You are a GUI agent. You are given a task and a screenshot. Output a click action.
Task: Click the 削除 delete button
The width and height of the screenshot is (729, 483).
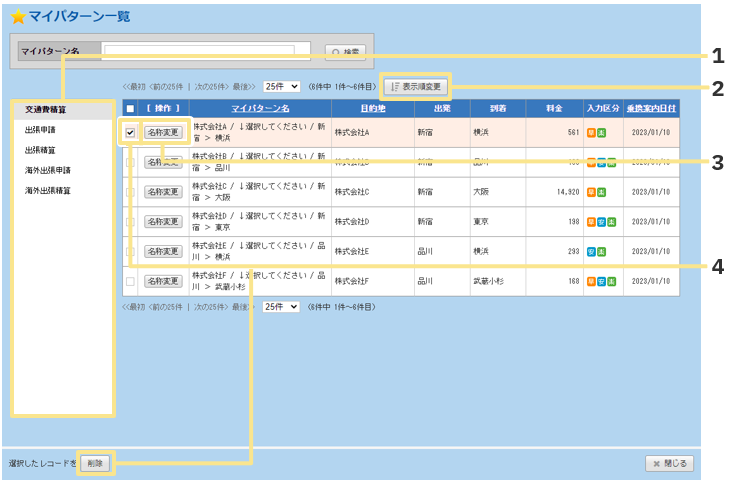(95, 463)
